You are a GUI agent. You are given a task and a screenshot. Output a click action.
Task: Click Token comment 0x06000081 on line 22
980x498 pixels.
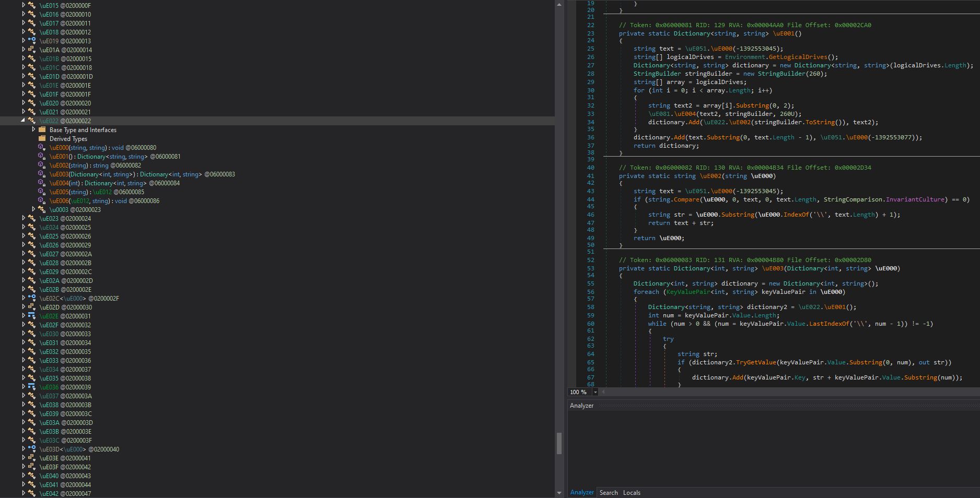click(745, 25)
